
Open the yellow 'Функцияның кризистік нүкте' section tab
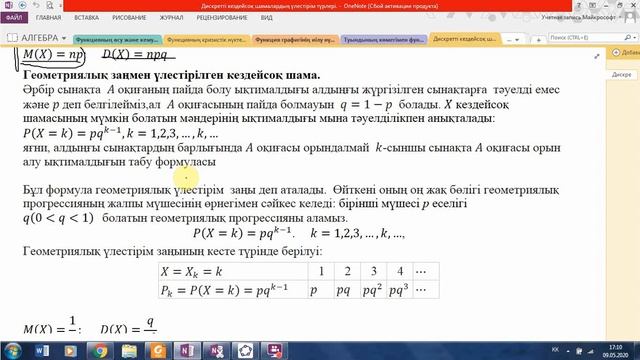(x=207, y=40)
